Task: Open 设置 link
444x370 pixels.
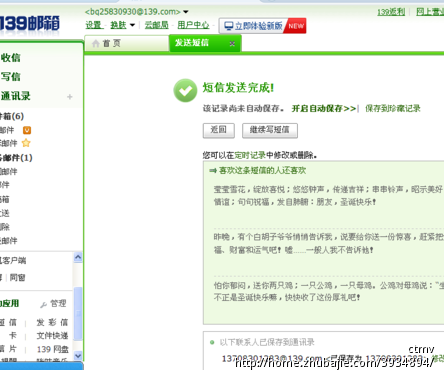Action: [93, 25]
